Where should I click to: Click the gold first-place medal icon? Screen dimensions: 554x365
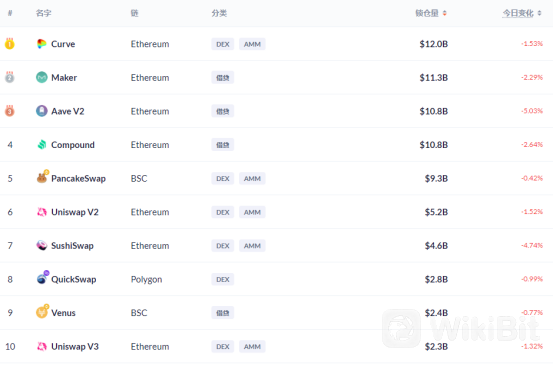[x=10, y=44]
